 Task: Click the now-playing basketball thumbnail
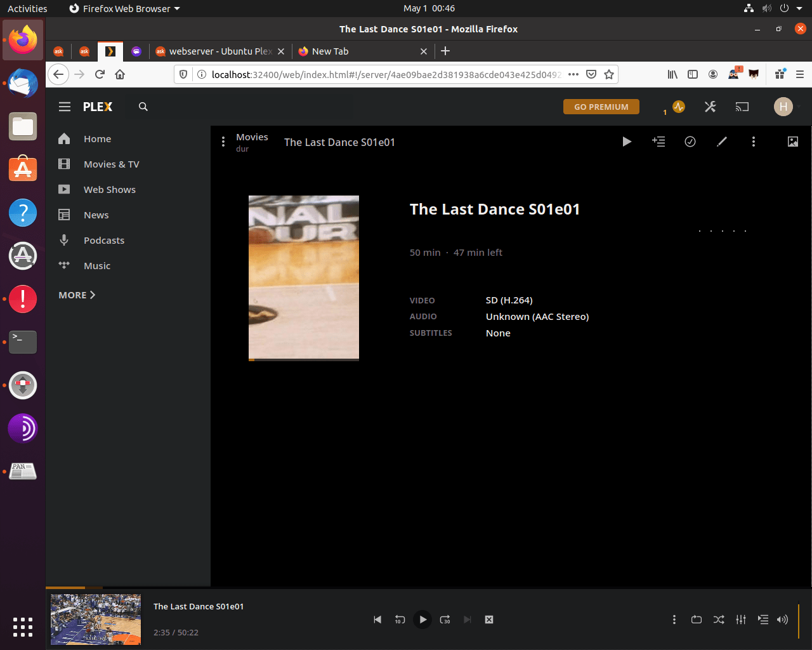[x=96, y=620]
